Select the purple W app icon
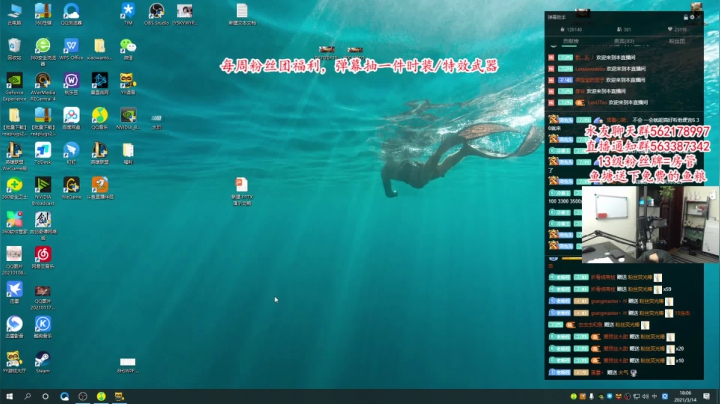Viewport: 720px width, 404px height. pos(71,83)
